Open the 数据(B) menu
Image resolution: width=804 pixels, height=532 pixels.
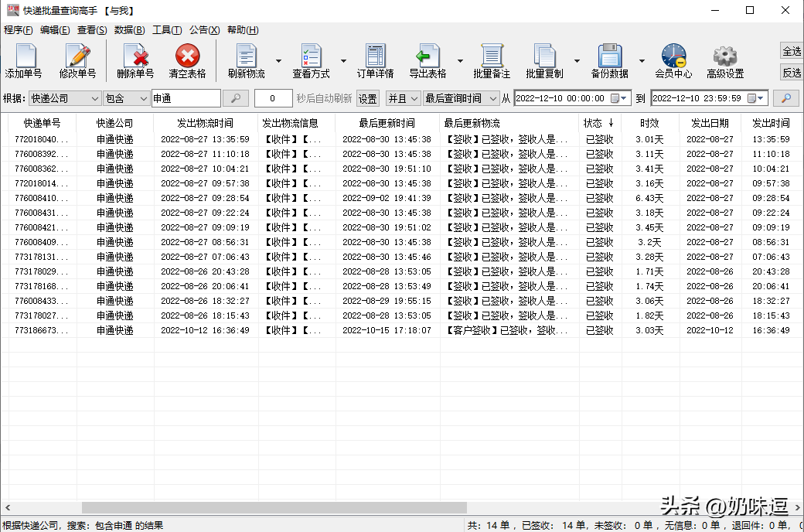[130, 29]
